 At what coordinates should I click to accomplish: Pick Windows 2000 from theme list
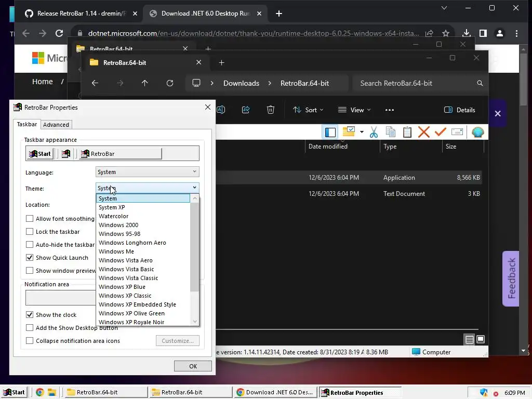coord(143,225)
